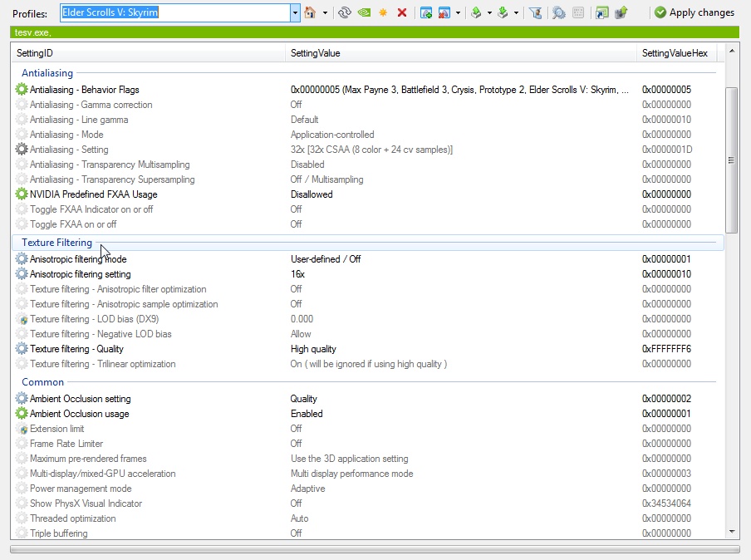Click into the Profiles name field
Viewport: 751px width, 560px height.
(175, 13)
